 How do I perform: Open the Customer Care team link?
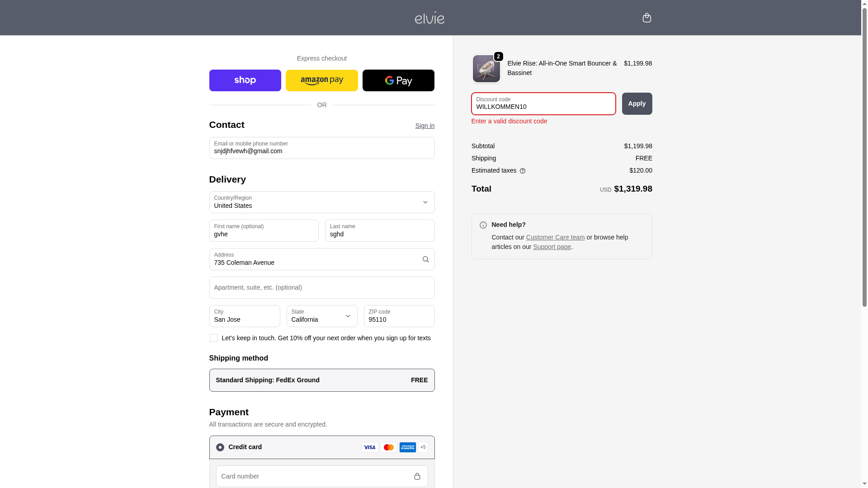pyautogui.click(x=555, y=237)
